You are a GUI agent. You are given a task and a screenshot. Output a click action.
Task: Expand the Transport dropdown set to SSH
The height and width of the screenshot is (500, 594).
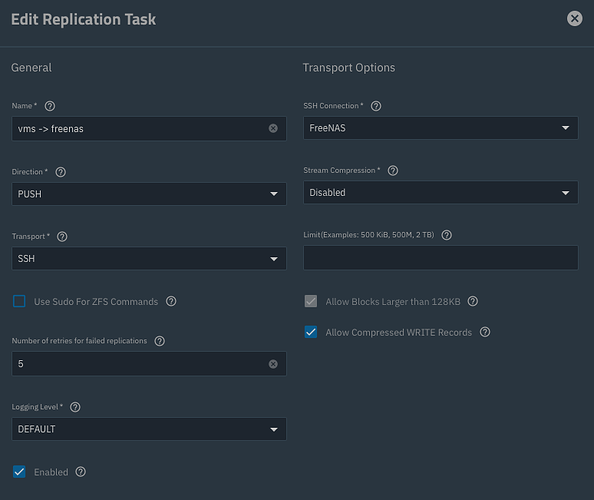click(149, 258)
